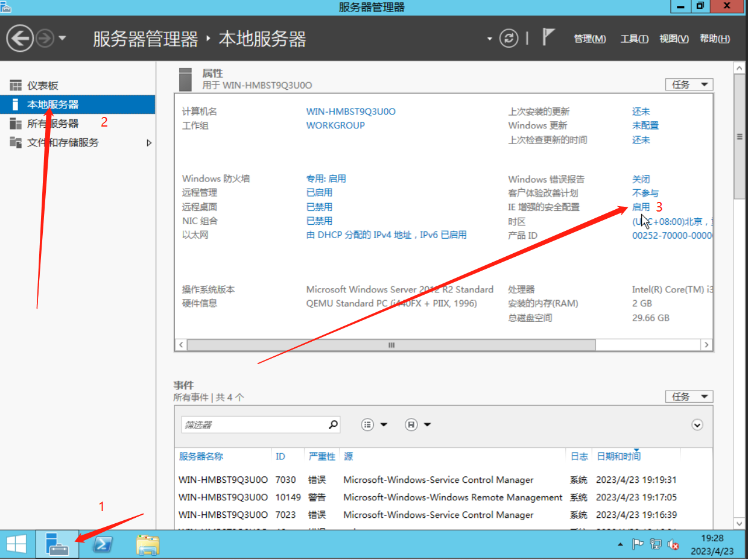
Task: Click the Windows Start button
Action: click(16, 545)
